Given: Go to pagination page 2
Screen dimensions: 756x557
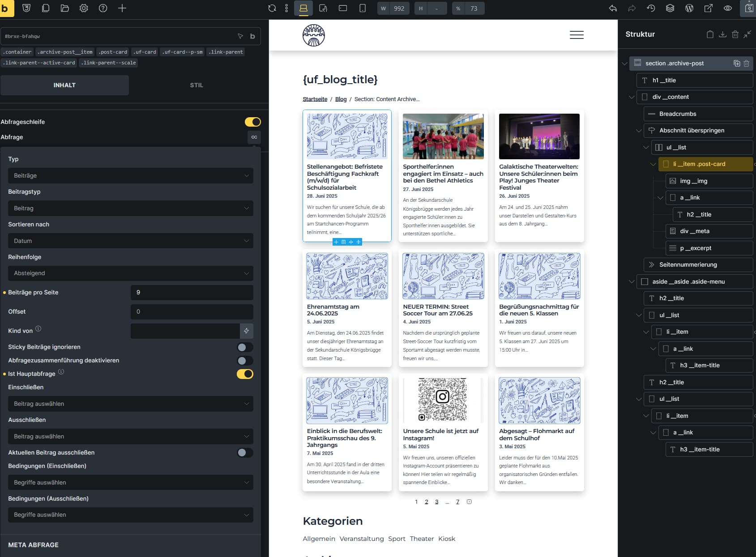Looking at the screenshot, I should point(427,502).
